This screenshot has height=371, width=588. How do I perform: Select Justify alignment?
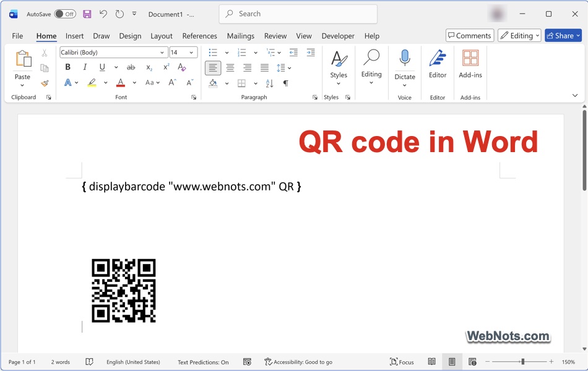pos(265,68)
